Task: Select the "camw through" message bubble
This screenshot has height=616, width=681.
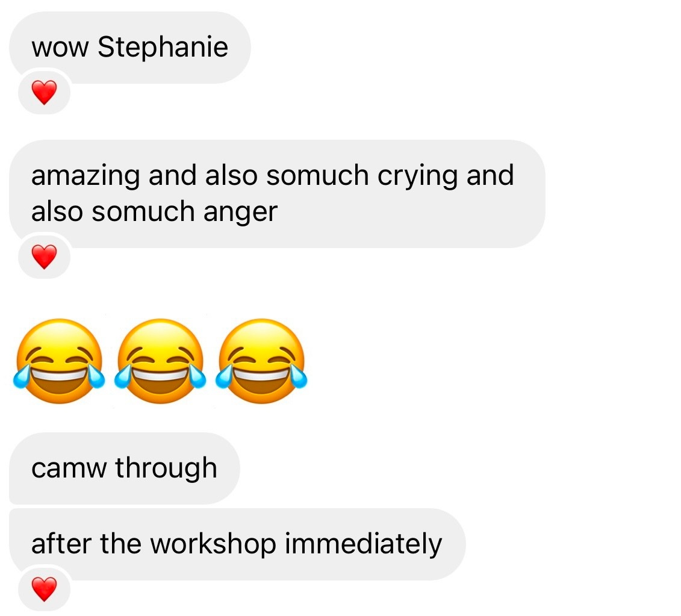Action: tap(124, 468)
